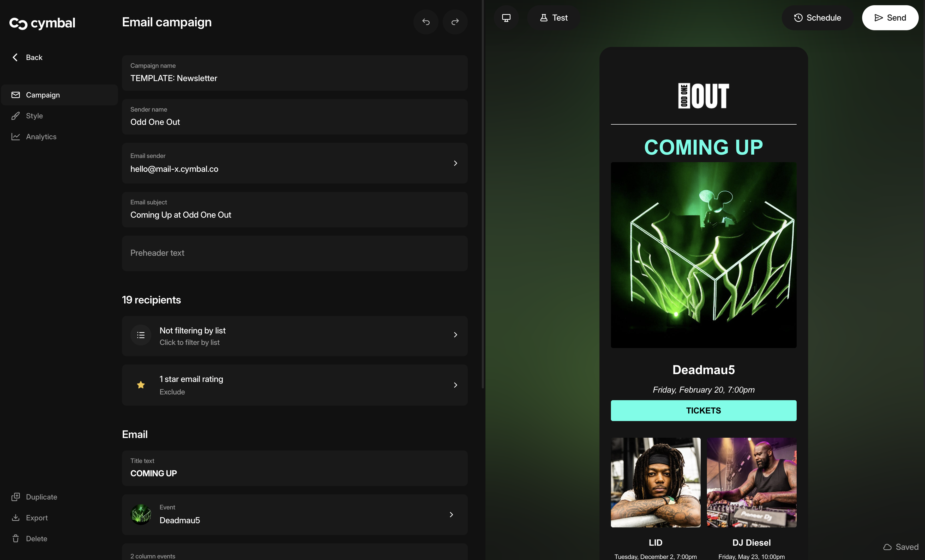Click the Preheader text field

click(x=295, y=253)
